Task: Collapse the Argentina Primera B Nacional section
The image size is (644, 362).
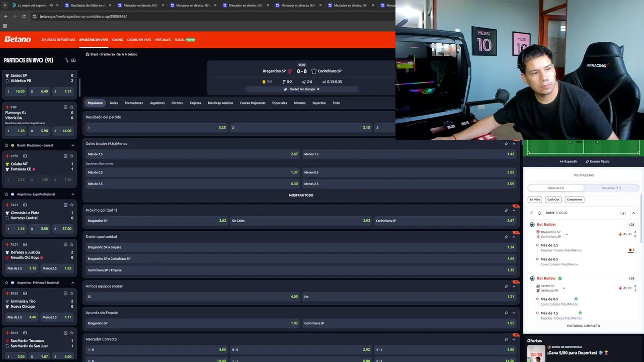Action: 73,283
